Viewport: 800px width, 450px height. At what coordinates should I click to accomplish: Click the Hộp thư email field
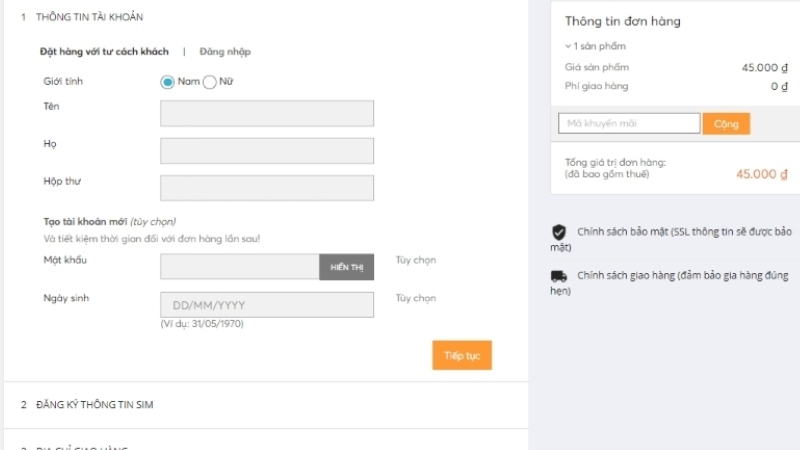tap(267, 188)
